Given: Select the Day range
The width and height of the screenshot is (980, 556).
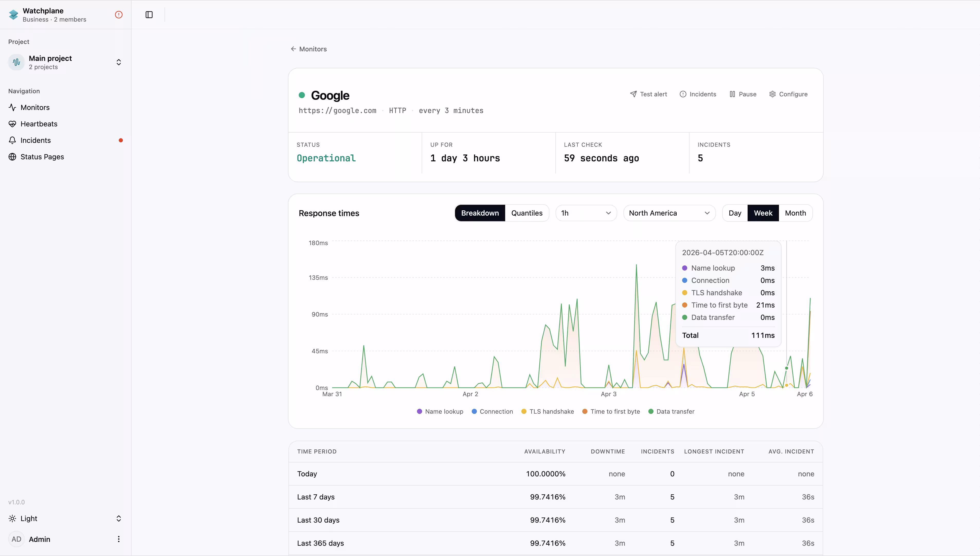Looking at the screenshot, I should click(x=735, y=213).
